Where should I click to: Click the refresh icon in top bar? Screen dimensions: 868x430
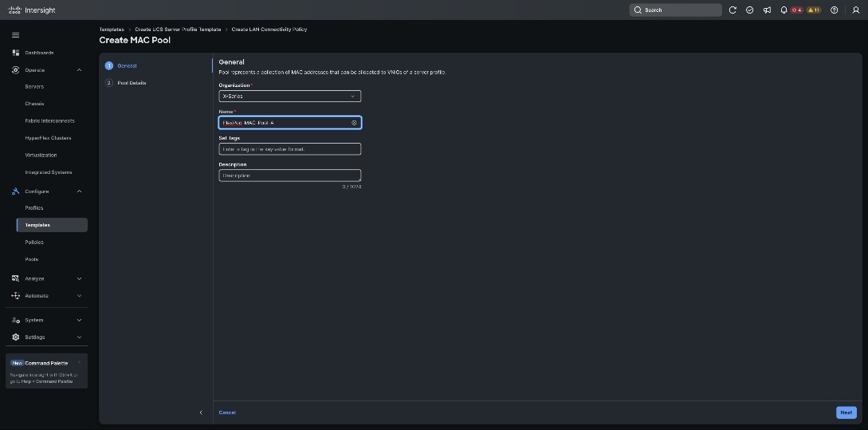(x=732, y=10)
